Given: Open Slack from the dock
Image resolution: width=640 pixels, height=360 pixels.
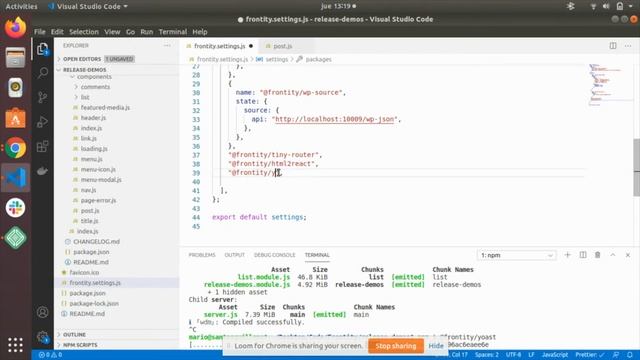Looking at the screenshot, I should click(x=16, y=207).
